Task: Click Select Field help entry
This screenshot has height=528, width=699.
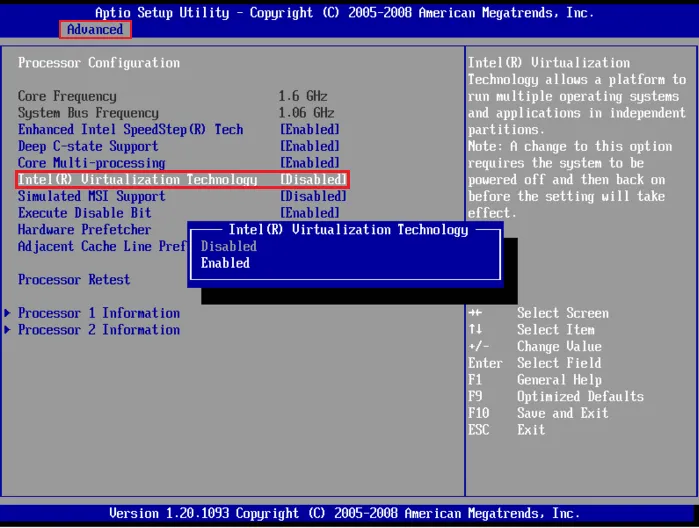Action: coord(559,363)
